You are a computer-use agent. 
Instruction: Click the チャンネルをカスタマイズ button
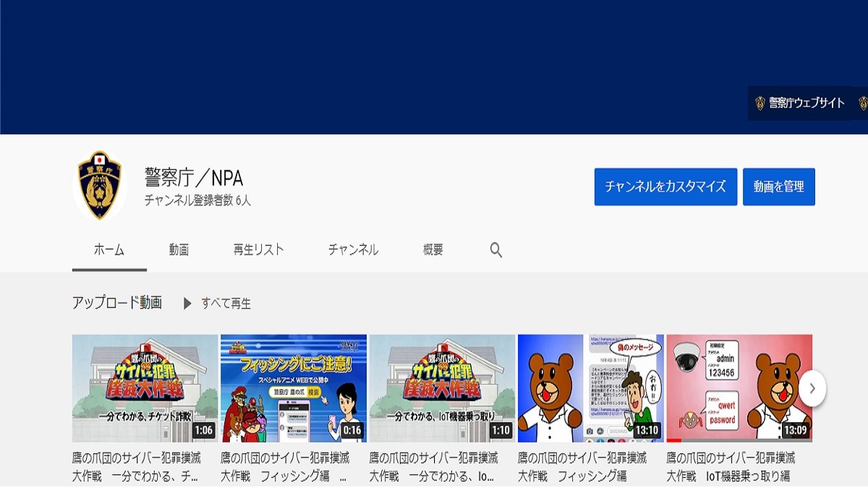(665, 187)
